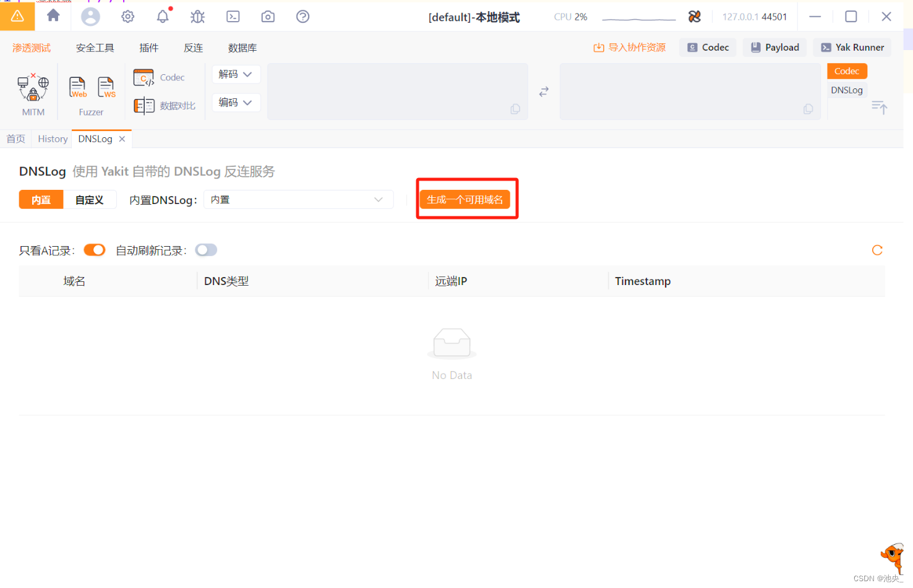Screen dimensions: 913x588
Task: Click the camera screenshot icon
Action: [x=268, y=17]
